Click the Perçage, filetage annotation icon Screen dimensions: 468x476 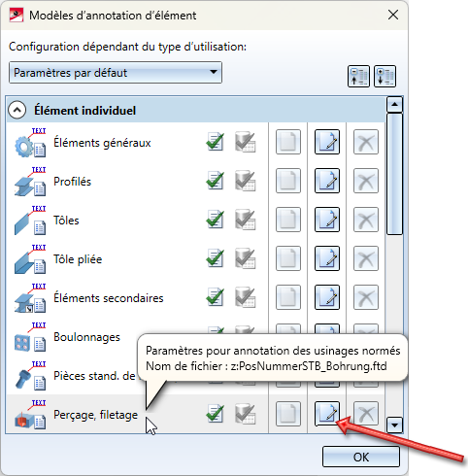(30, 415)
